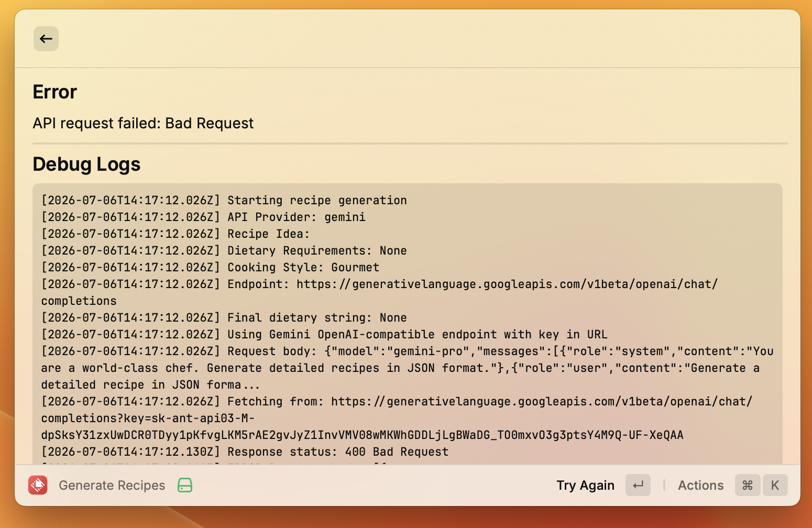Click the Error heading

point(55,92)
